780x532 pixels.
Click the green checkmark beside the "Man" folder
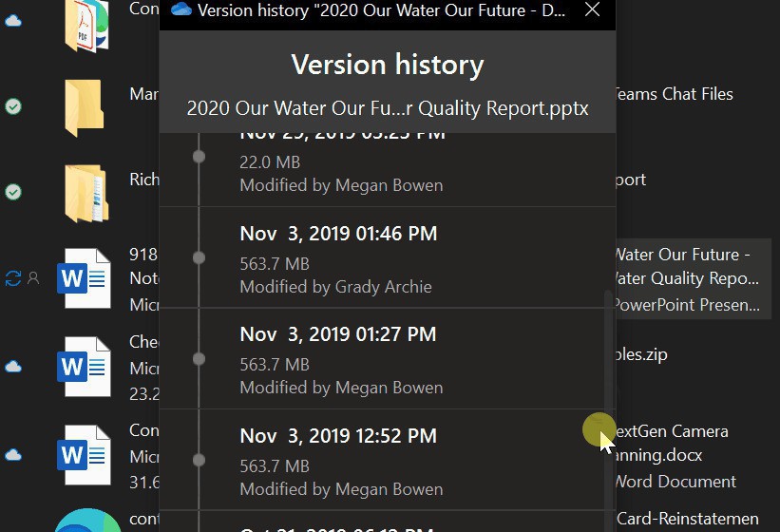click(x=13, y=107)
